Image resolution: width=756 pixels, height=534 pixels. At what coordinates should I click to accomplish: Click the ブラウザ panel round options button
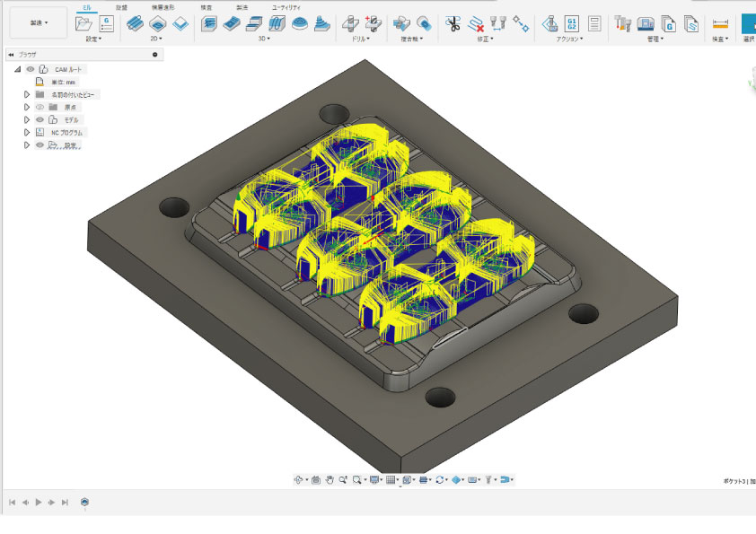(155, 55)
